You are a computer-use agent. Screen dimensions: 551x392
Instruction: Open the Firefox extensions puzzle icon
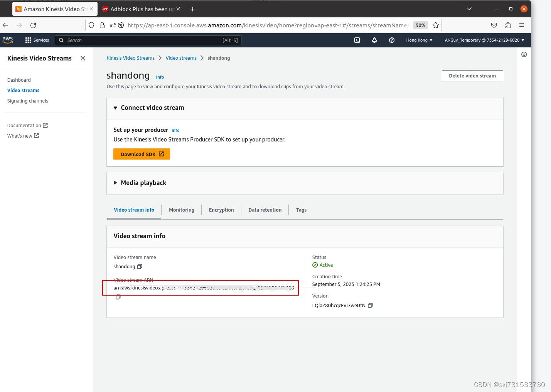point(508,25)
